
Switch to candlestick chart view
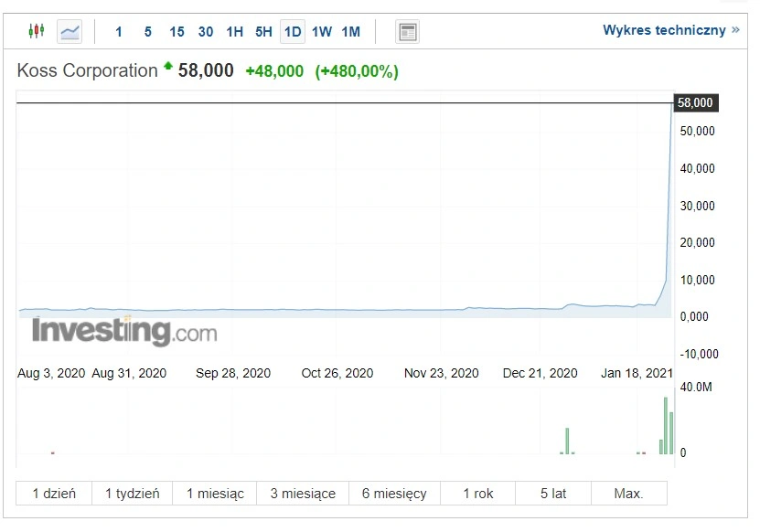tap(37, 31)
